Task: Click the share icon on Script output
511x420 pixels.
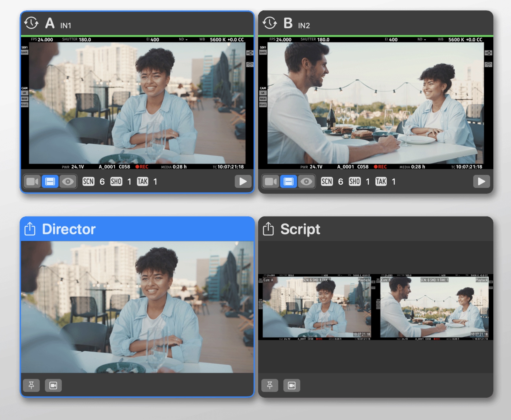Action: point(268,229)
